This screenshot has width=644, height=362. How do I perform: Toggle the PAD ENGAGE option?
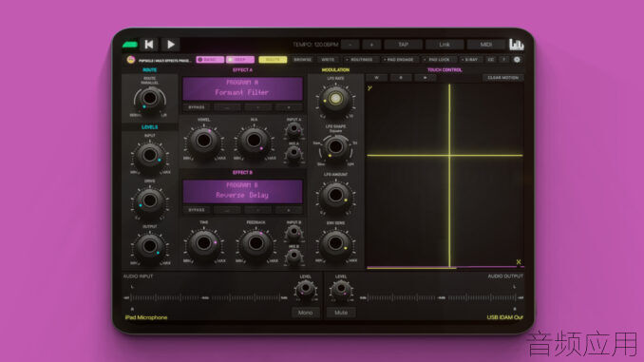pos(398,60)
